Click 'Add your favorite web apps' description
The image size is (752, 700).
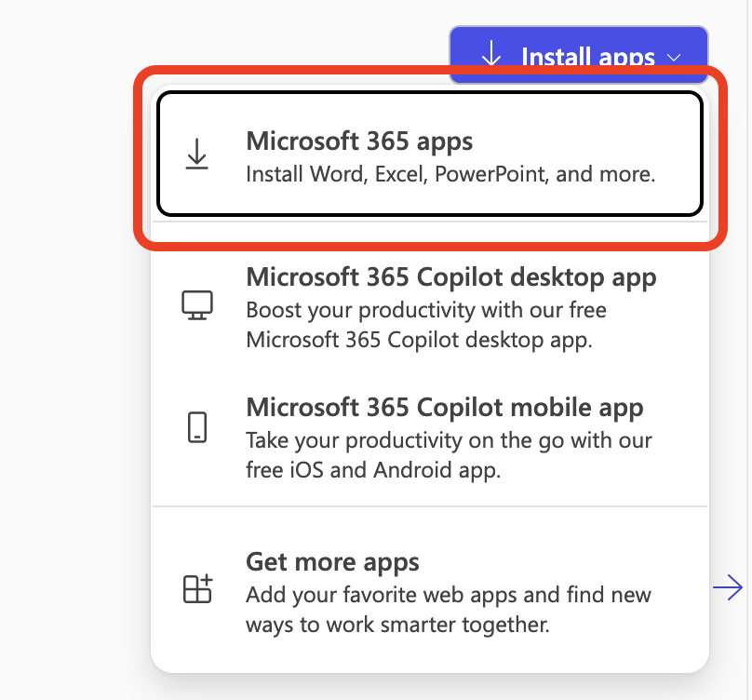(449, 610)
